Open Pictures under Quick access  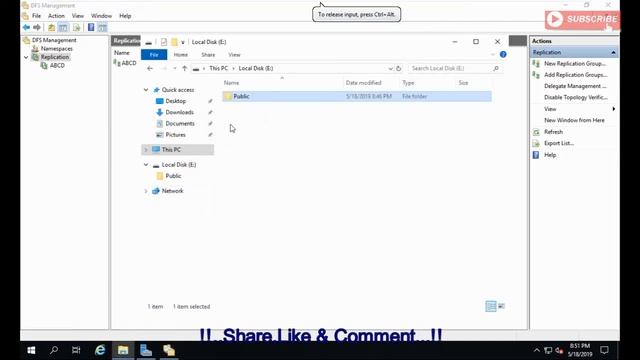click(176, 135)
